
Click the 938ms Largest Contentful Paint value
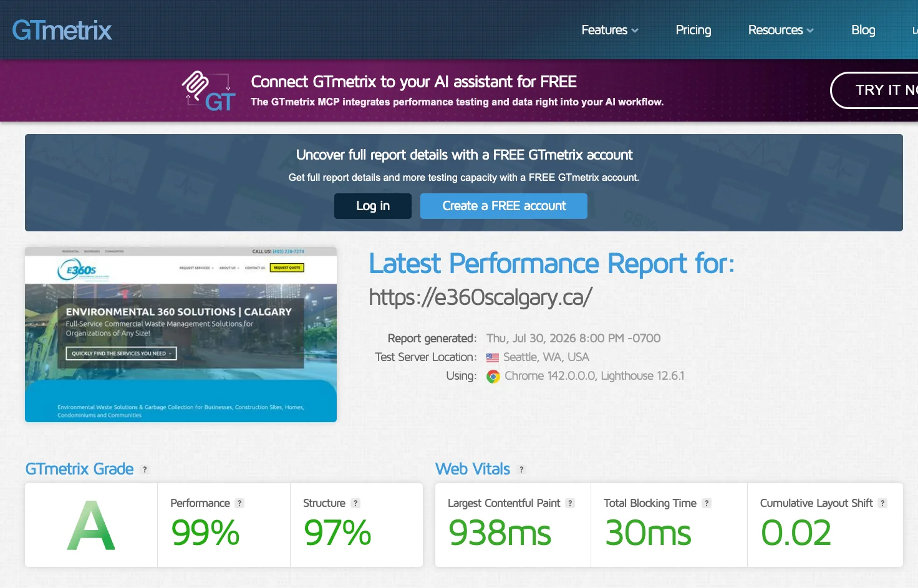click(x=500, y=533)
